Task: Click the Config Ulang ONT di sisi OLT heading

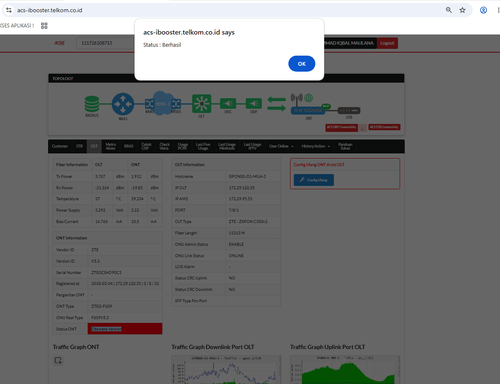Action: pos(319,165)
